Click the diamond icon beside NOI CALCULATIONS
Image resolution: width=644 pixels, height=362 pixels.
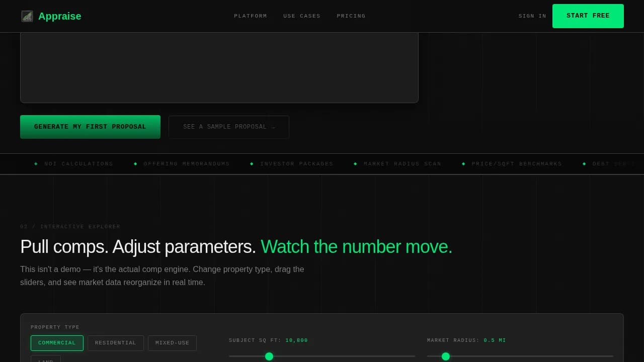(x=35, y=163)
